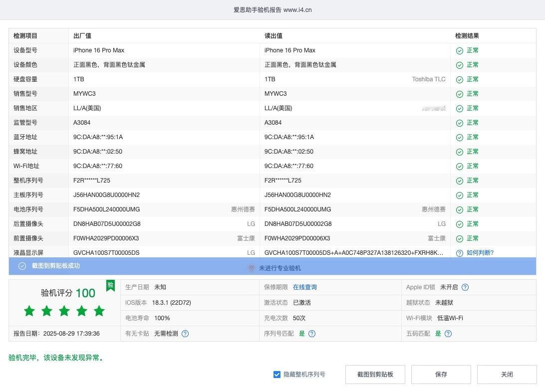Image resolution: width=545 pixels, height=392 pixels.
Task: Select 越狱状态 value 未越狱
Action: point(444,303)
